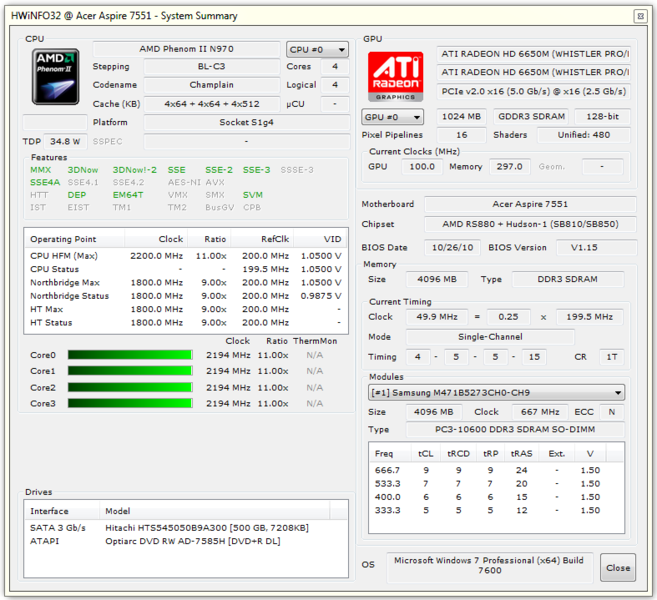This screenshot has width=657, height=600.
Task: Click the memory clock 297.0 field
Action: click(510, 167)
